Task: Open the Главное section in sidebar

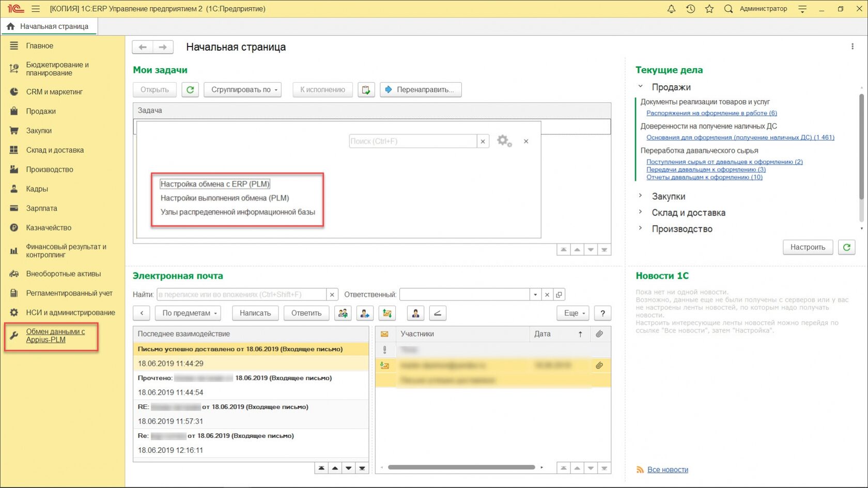Action: (40, 46)
